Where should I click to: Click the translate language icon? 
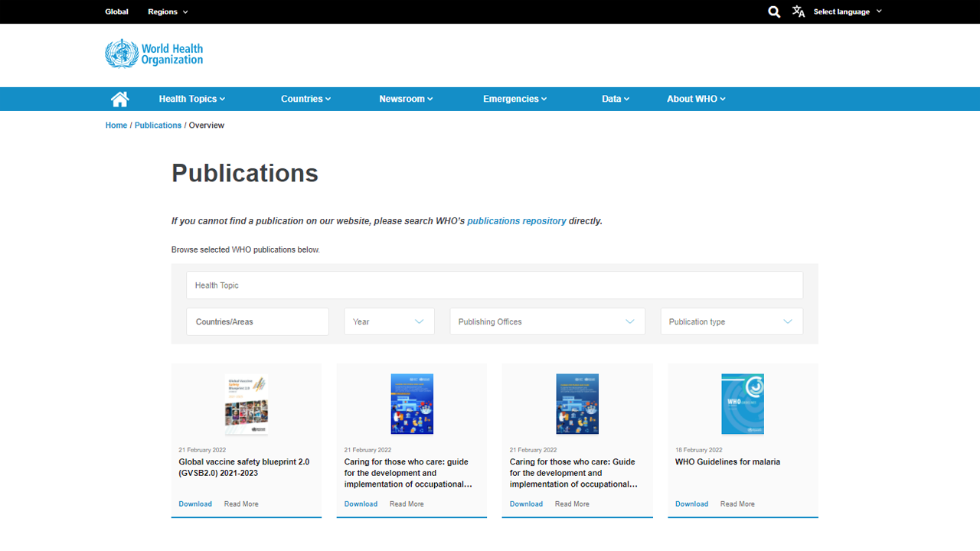tap(799, 11)
